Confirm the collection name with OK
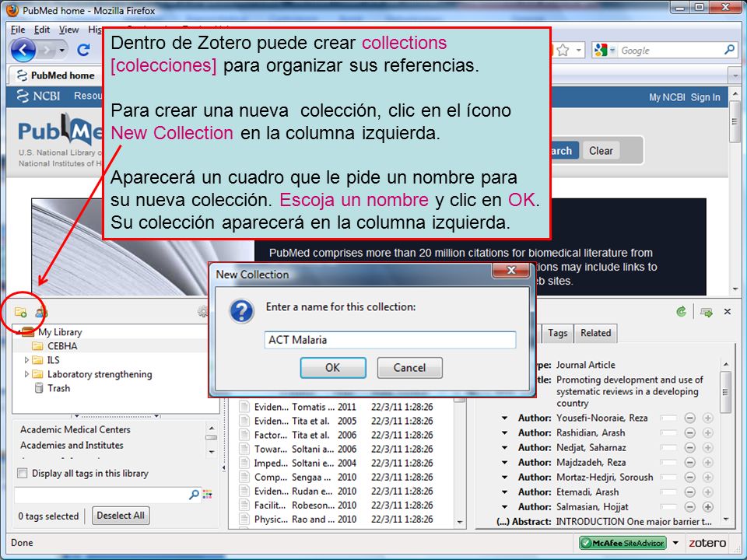Viewport: 747px width, 560px height. click(333, 368)
